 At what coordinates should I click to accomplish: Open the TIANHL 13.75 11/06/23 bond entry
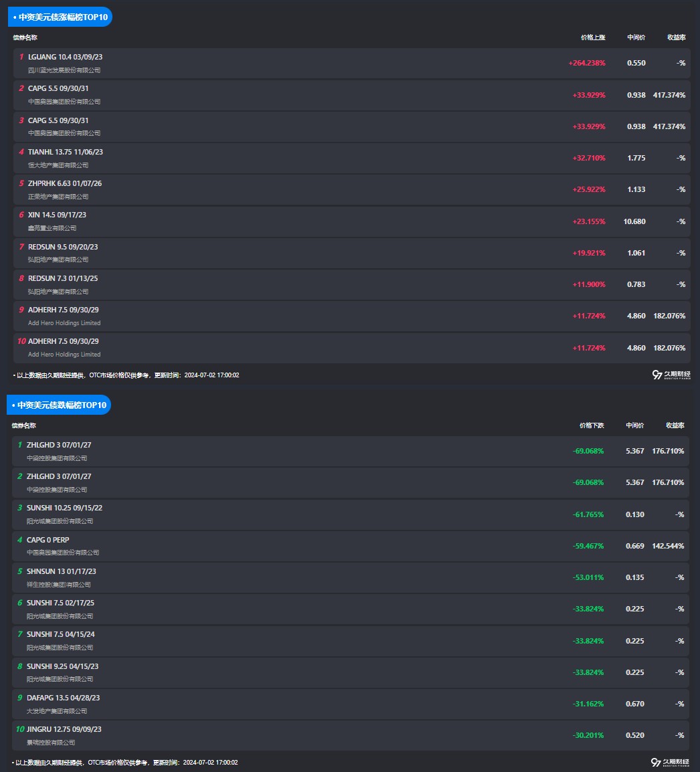[x=66, y=152]
